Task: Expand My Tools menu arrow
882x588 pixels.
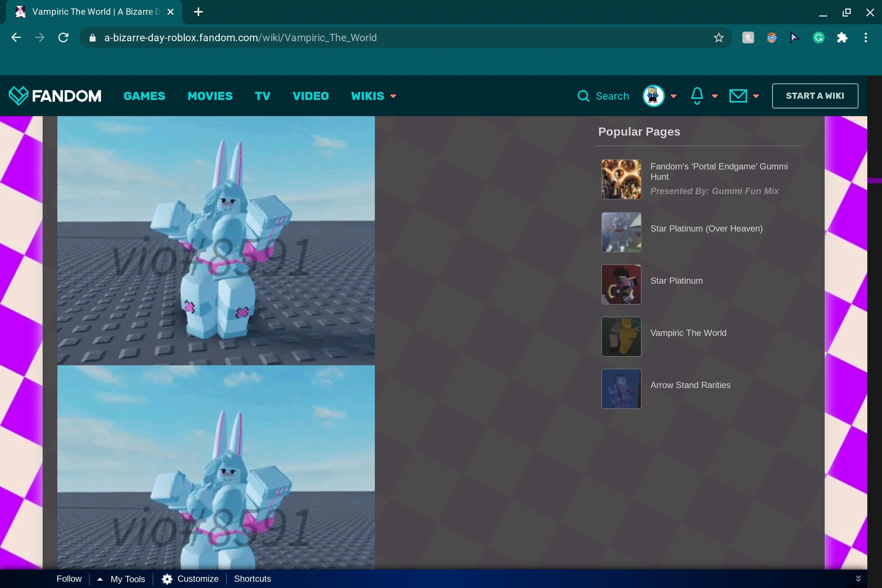Action: (x=100, y=579)
